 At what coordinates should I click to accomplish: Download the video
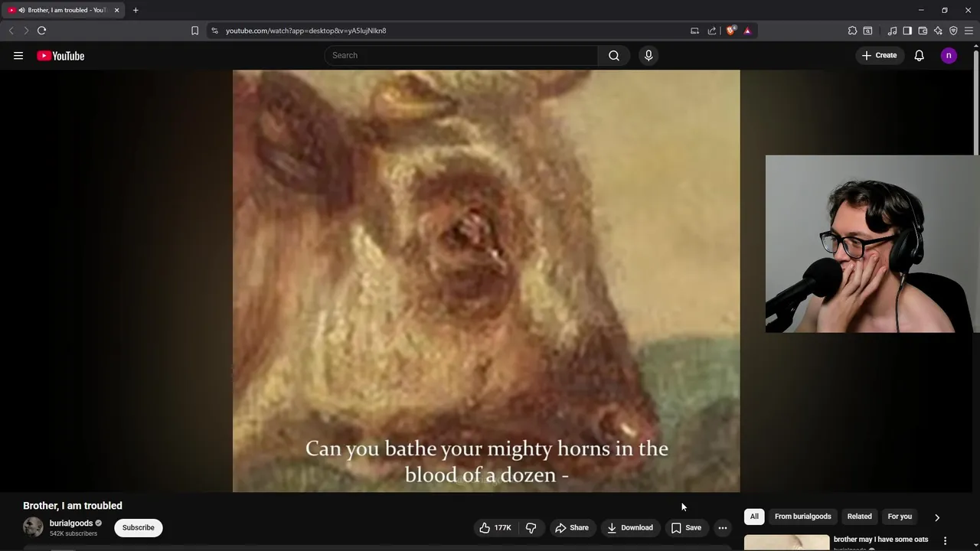(x=630, y=527)
